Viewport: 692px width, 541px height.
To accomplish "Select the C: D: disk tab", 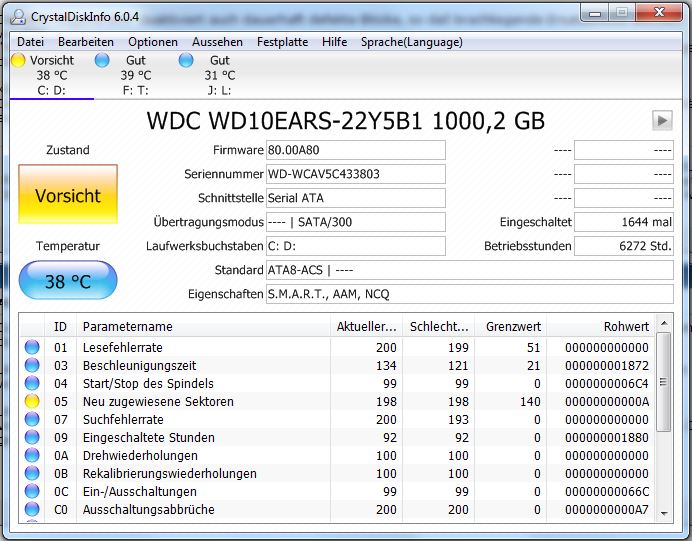I will [x=52, y=75].
